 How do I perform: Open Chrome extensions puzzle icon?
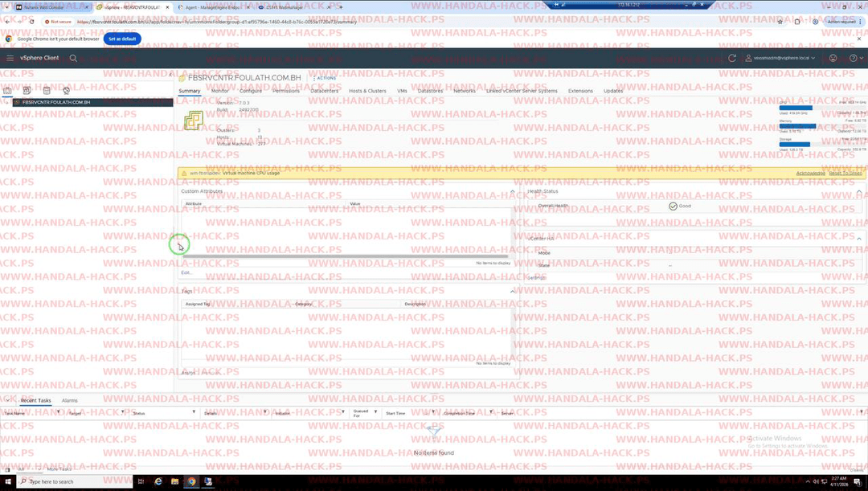tap(797, 22)
